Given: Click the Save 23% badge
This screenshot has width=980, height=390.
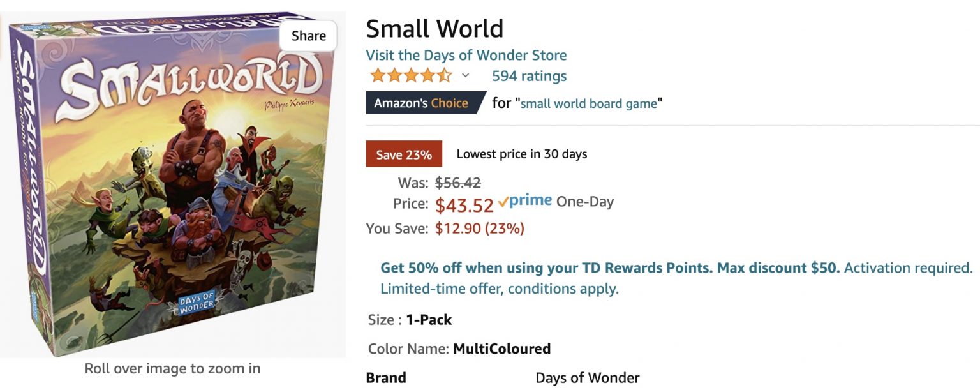Looking at the screenshot, I should (404, 154).
